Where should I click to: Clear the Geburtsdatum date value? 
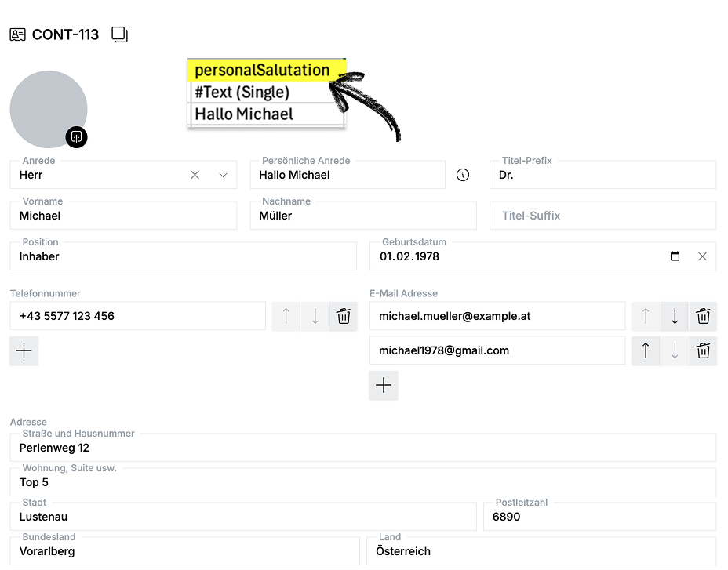coord(702,256)
